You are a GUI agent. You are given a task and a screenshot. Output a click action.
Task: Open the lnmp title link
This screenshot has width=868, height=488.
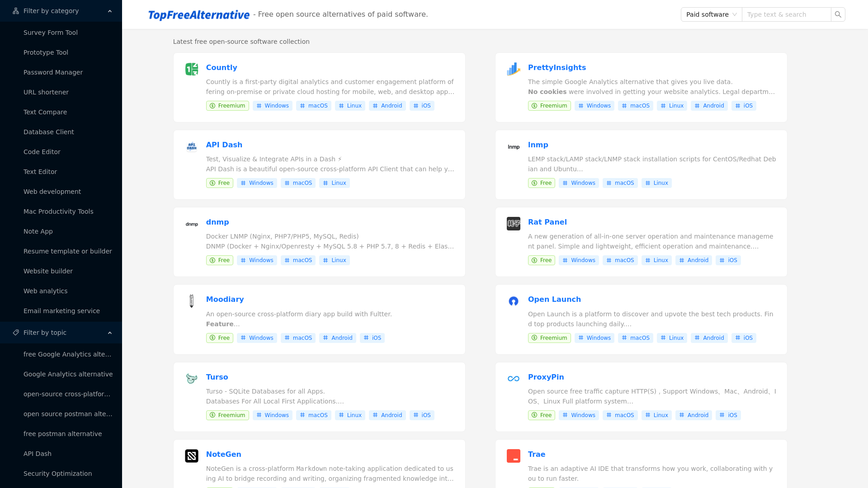coord(538,145)
